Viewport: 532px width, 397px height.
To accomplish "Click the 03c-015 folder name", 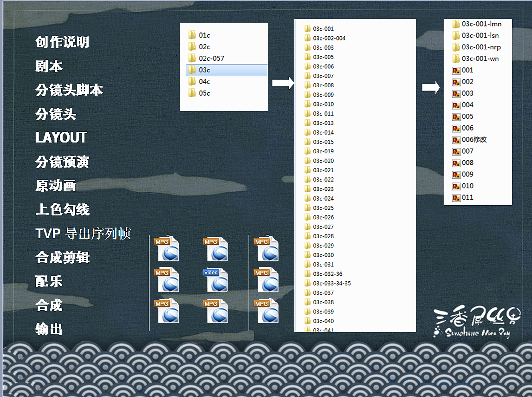I will click(x=324, y=142).
